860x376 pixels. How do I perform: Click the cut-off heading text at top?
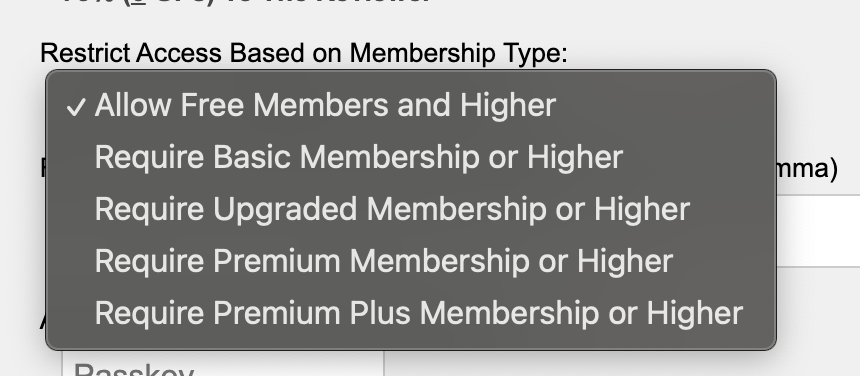[x=244, y=2]
